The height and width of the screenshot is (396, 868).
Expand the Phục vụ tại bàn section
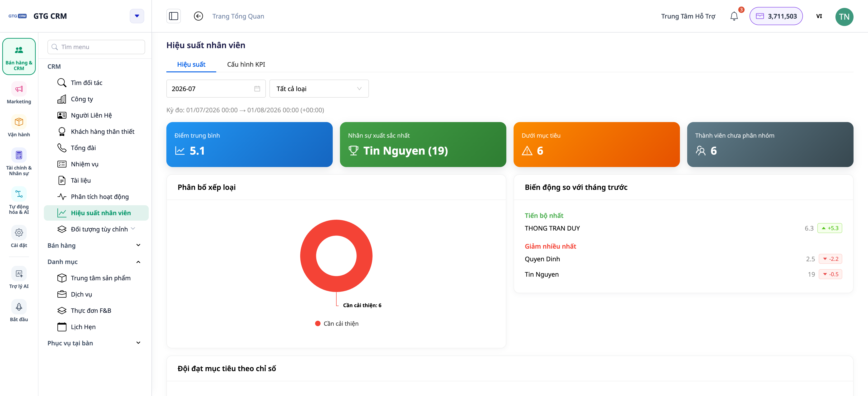[138, 343]
